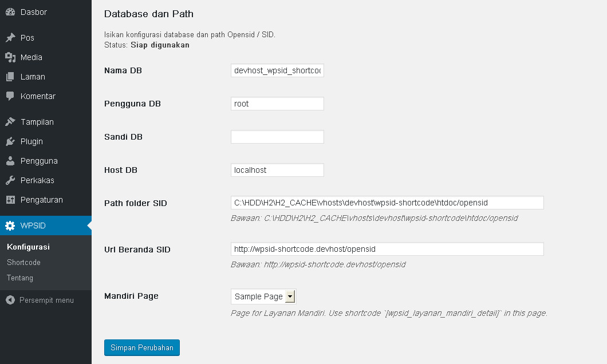
Task: Click the Url Beranda SID field
Action: point(387,249)
